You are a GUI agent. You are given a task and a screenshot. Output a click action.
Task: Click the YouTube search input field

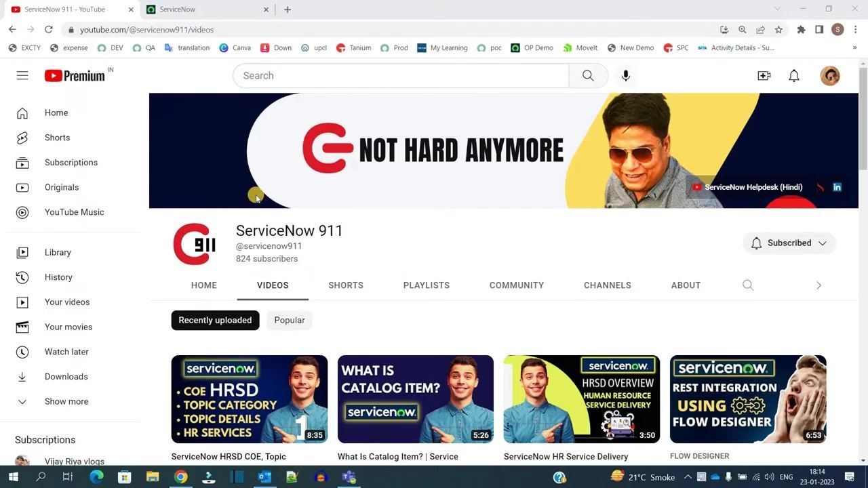401,75
